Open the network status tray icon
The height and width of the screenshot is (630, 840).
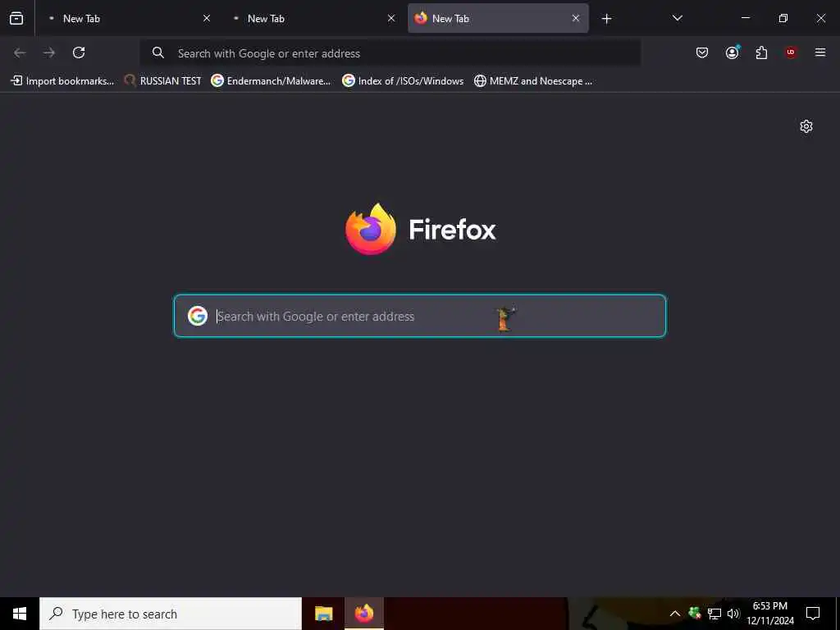click(714, 614)
